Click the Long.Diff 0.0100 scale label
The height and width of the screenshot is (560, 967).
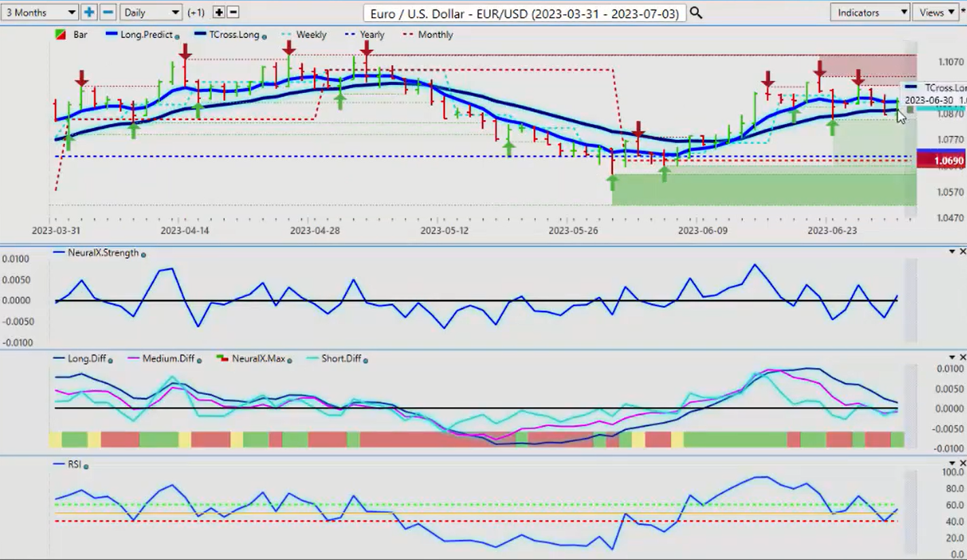pyautogui.click(x=949, y=369)
